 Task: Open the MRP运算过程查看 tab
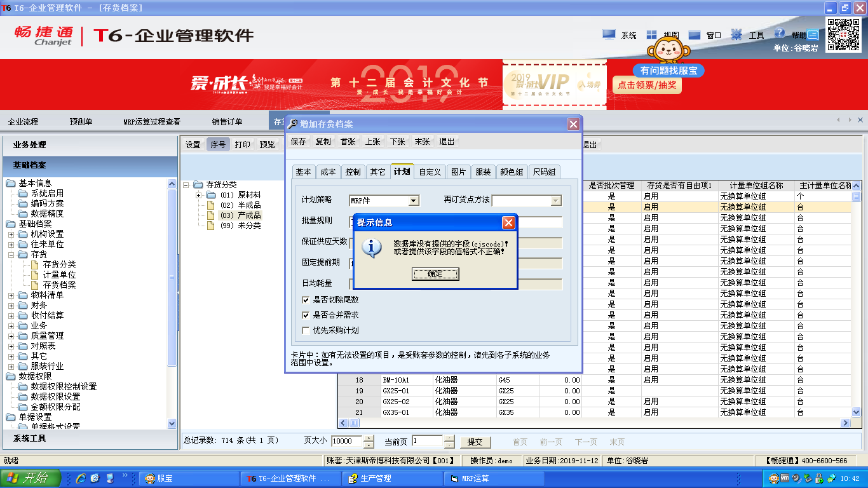click(x=151, y=122)
